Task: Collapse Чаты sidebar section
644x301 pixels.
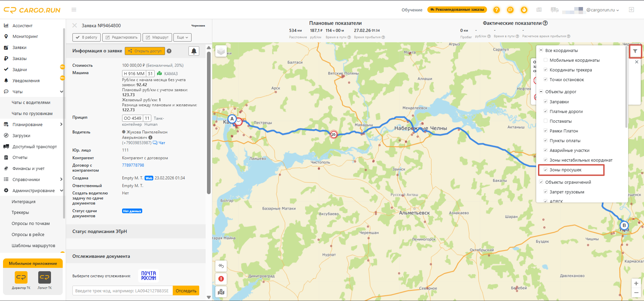Action: tap(61, 92)
